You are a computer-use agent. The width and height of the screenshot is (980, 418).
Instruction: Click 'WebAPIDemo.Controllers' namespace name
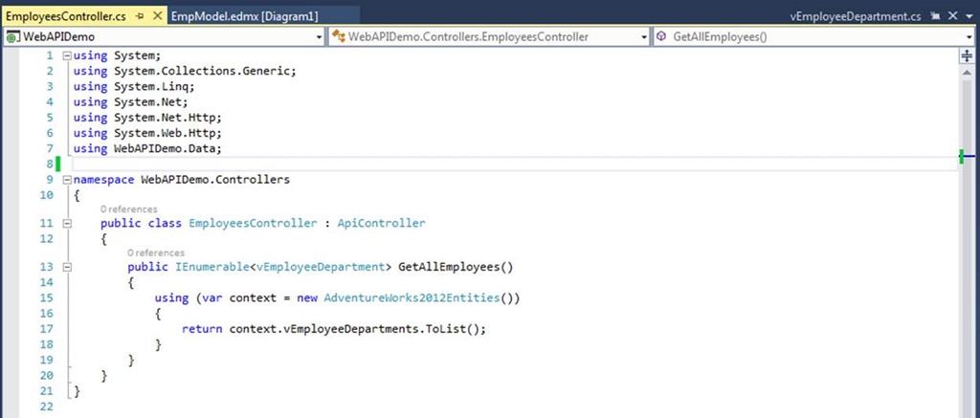tap(215, 180)
